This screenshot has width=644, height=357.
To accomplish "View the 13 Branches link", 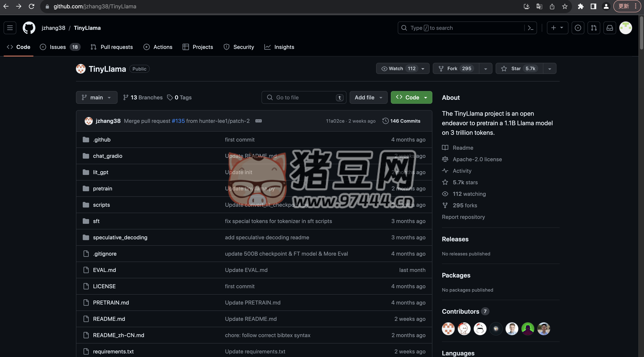I will pyautogui.click(x=143, y=97).
